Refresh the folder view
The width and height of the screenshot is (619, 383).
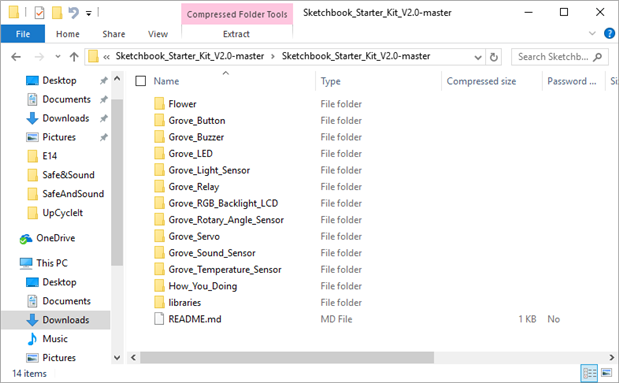coord(493,58)
